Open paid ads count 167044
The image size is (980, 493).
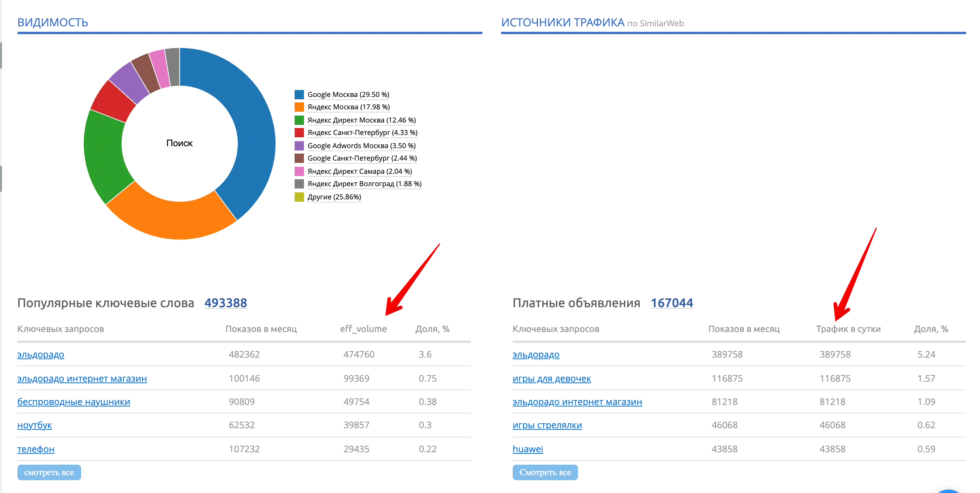(x=672, y=303)
